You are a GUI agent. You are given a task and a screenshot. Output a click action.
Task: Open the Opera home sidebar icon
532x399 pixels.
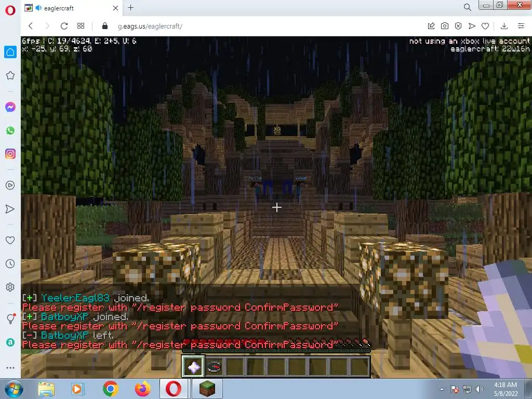tap(10, 52)
